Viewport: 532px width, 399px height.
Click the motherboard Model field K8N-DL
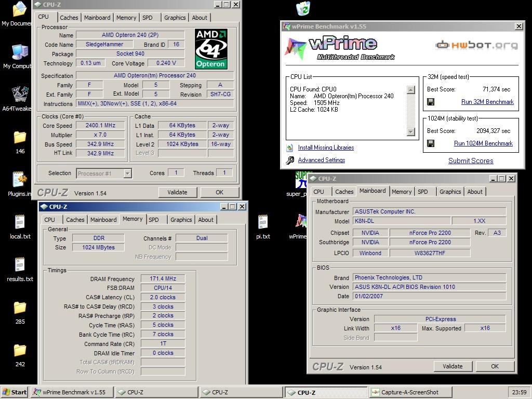pos(402,221)
